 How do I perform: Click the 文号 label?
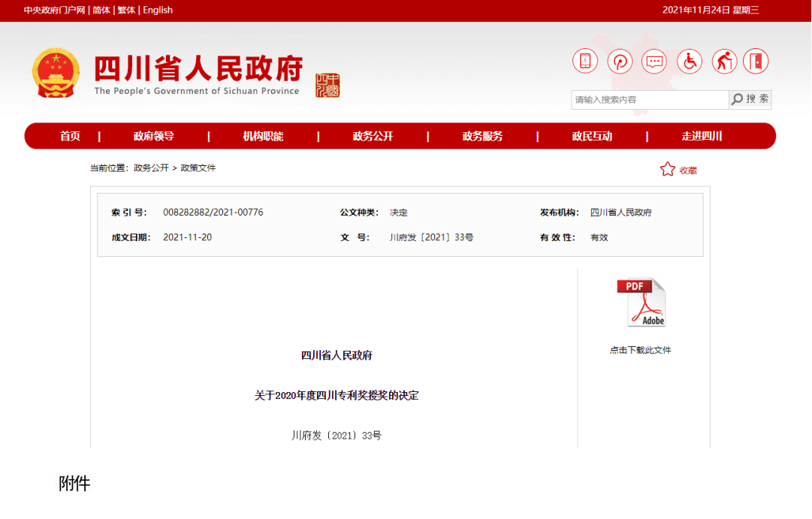click(355, 237)
